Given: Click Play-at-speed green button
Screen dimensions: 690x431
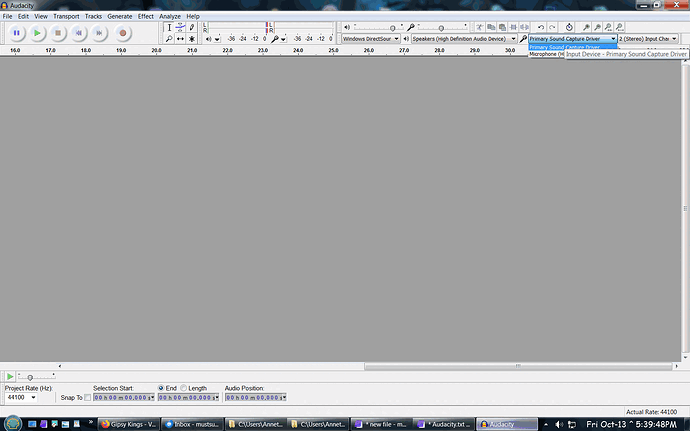Looking at the screenshot, I should (x=10, y=376).
